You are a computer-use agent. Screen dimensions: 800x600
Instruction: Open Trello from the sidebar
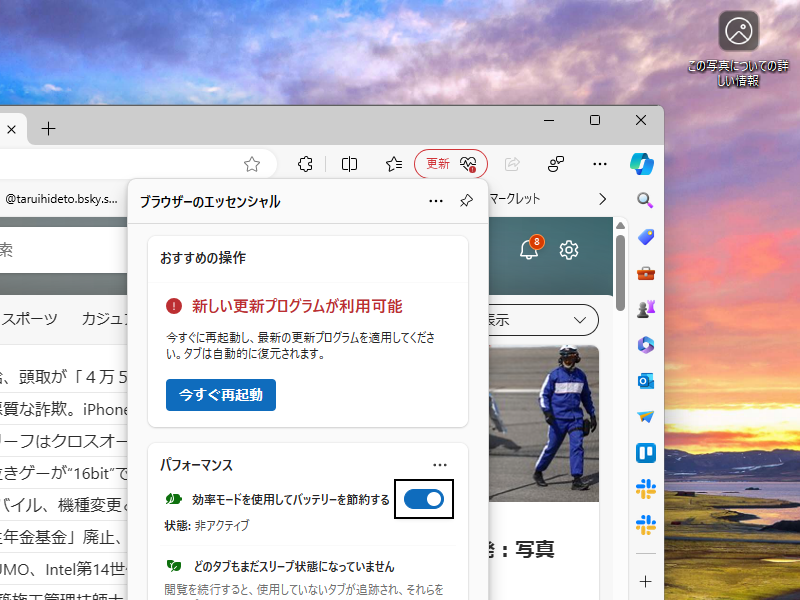(x=645, y=453)
